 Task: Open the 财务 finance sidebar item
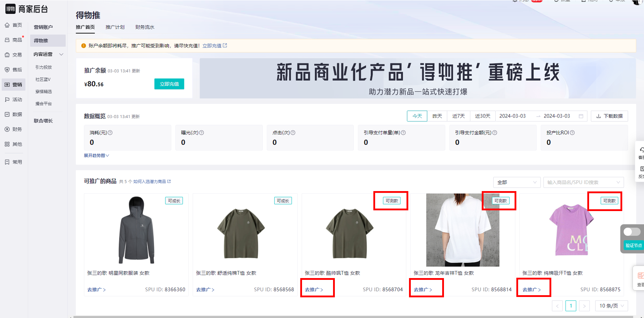pyautogui.click(x=14, y=129)
